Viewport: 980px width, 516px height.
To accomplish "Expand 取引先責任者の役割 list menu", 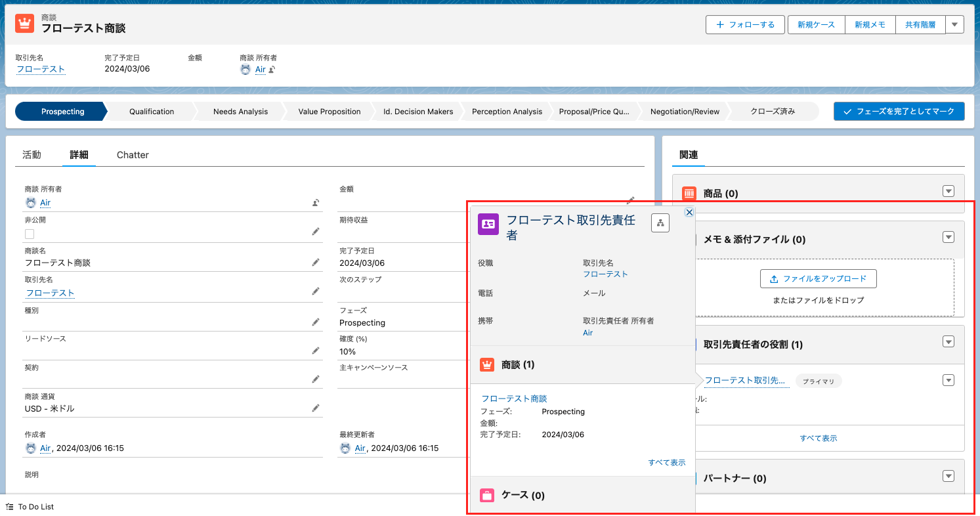I will pyautogui.click(x=948, y=341).
